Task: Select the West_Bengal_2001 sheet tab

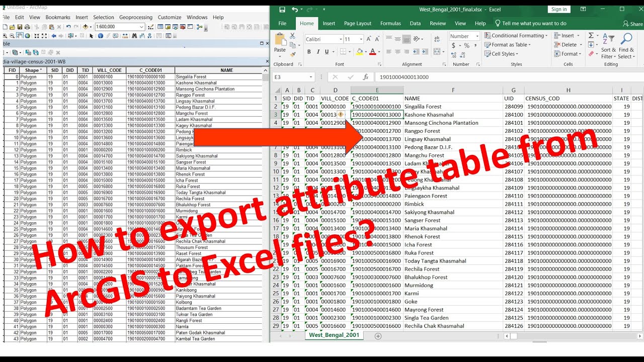Action: pyautogui.click(x=334, y=335)
